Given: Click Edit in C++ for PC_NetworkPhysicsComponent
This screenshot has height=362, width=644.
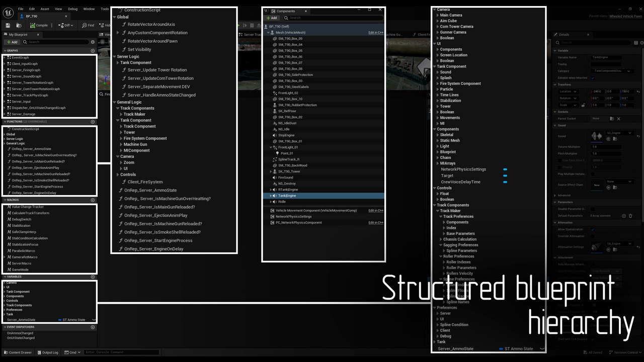Looking at the screenshot, I should [x=376, y=223].
